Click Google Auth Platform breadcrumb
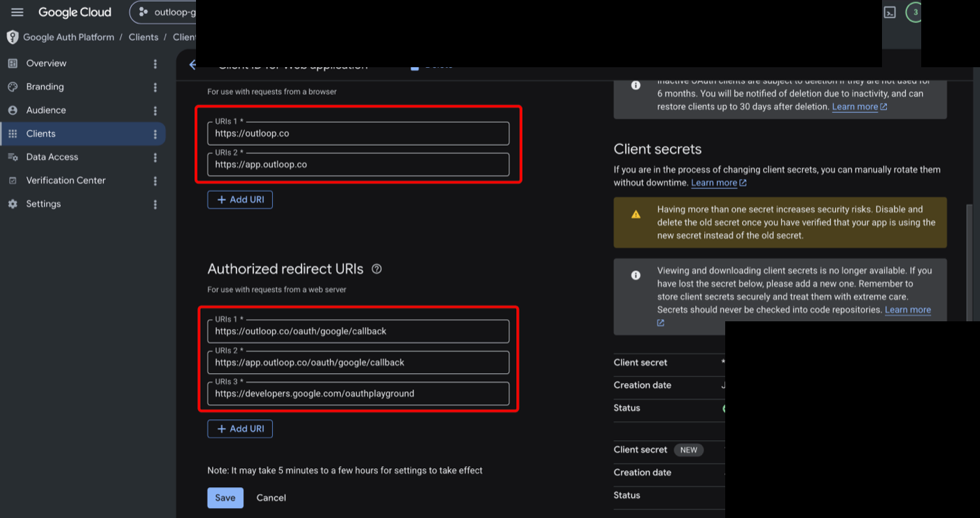Screen dimensions: 980x518 point(69,37)
